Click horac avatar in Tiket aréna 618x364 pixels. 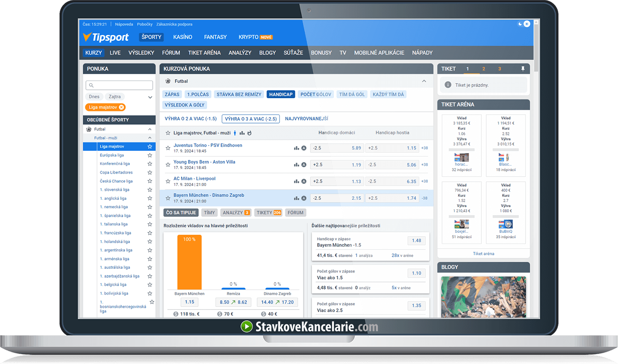[x=462, y=157]
